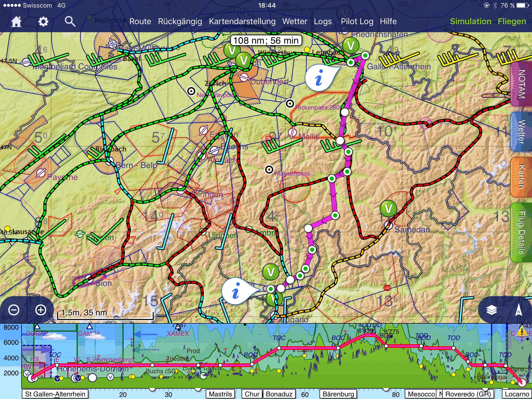
Task: Tap the search magnifier icon
Action: coord(70,21)
